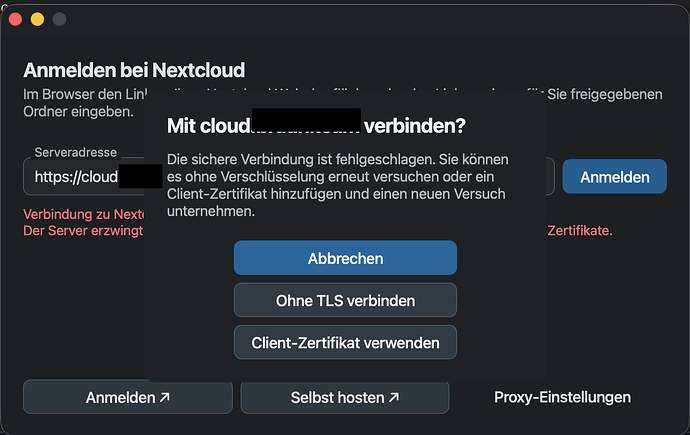
Task: Close the window with the red button
Action: coord(15,19)
